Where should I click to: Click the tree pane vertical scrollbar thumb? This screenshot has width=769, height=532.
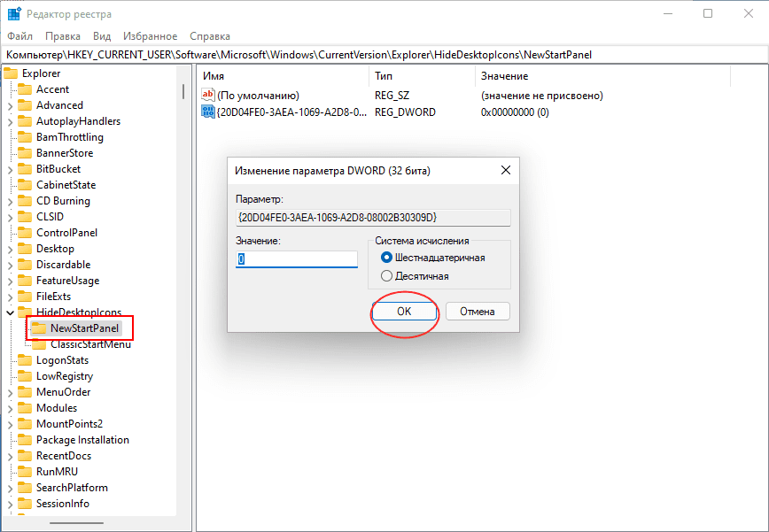point(183,91)
